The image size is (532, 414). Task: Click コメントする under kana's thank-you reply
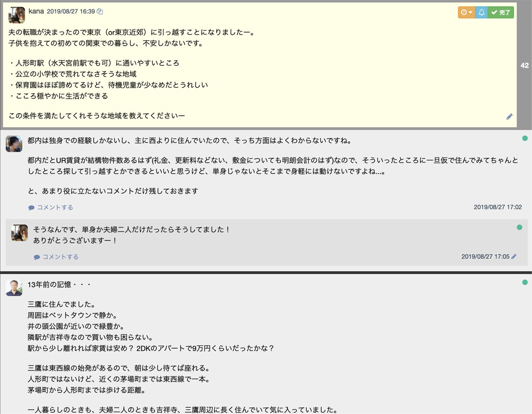coord(56,257)
